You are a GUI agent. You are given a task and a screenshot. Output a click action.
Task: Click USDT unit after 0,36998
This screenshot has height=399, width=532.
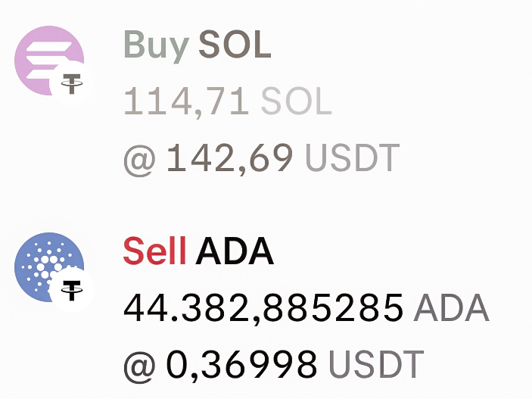(376, 364)
